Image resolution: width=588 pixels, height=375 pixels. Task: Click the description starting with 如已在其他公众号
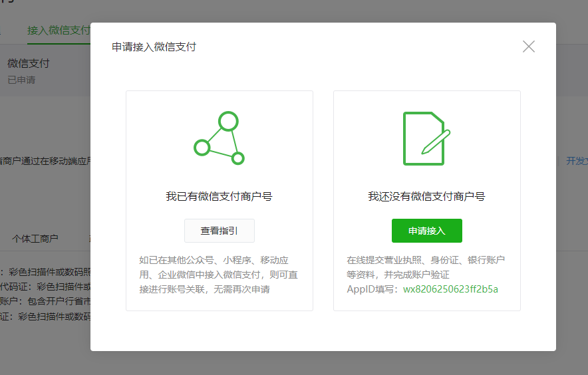pyautogui.click(x=219, y=275)
